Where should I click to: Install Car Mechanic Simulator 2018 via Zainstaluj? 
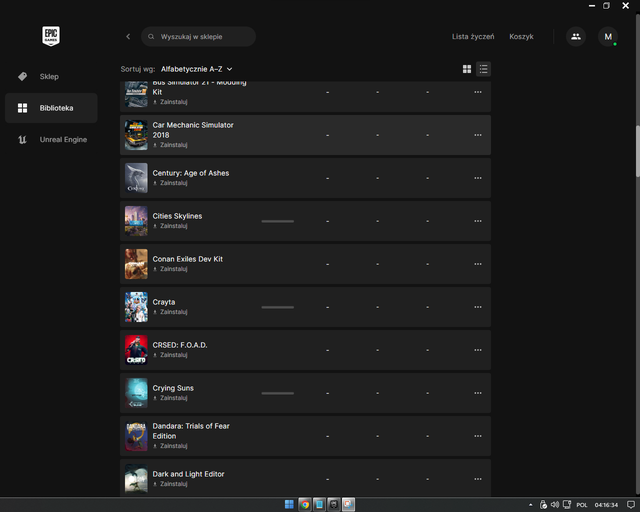pos(170,145)
